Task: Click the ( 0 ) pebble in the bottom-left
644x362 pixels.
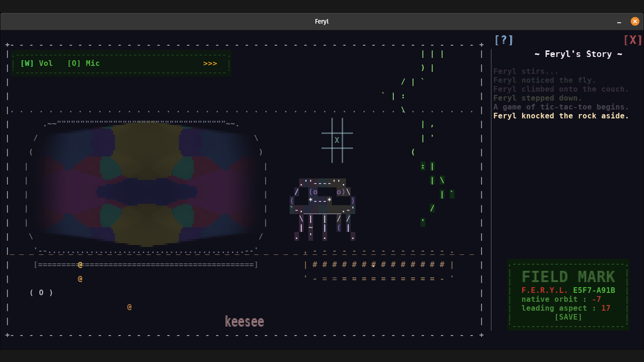Action: tap(41, 292)
